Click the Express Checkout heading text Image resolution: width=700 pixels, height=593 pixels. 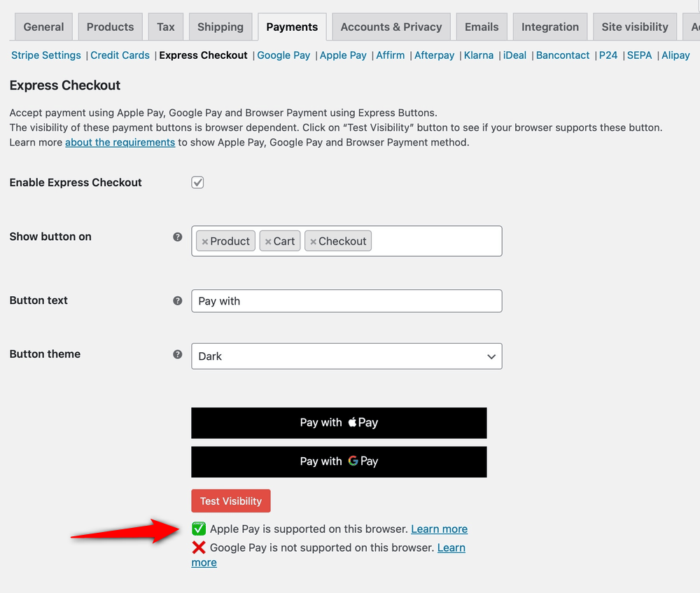(x=64, y=85)
